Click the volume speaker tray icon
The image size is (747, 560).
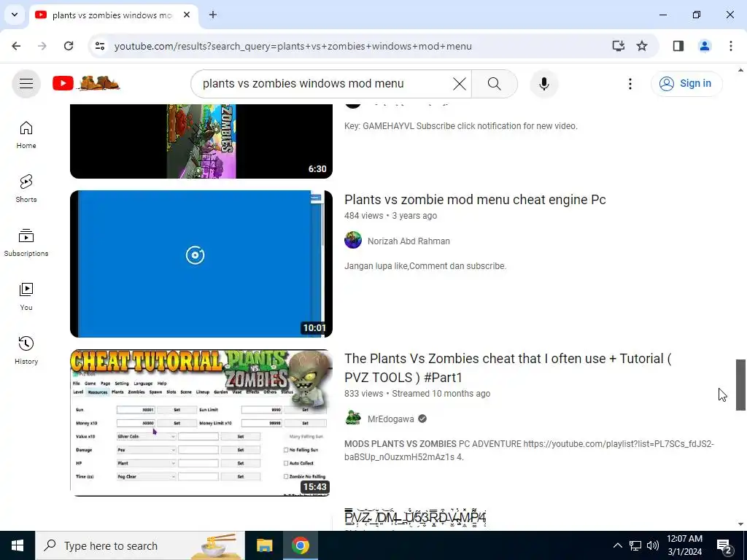(x=653, y=545)
